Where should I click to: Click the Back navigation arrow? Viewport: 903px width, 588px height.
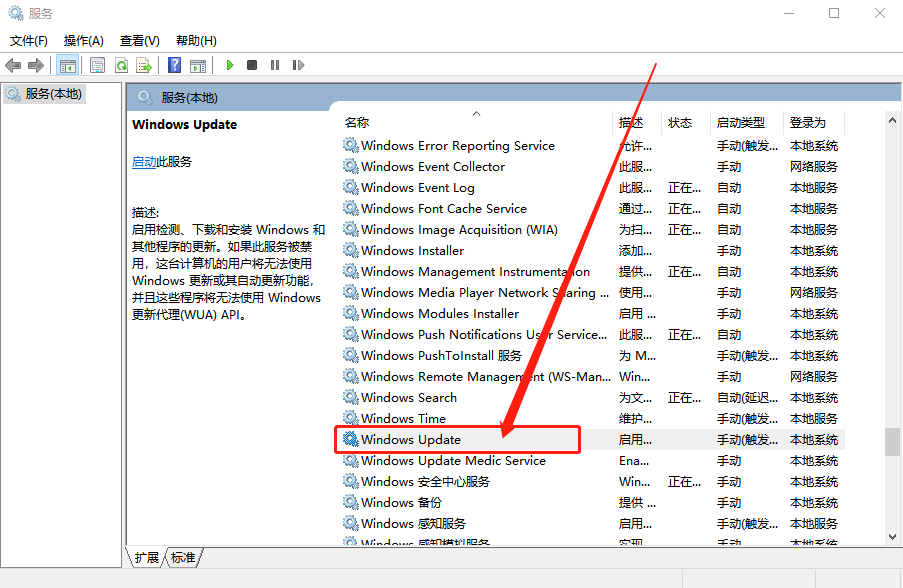pos(12,64)
